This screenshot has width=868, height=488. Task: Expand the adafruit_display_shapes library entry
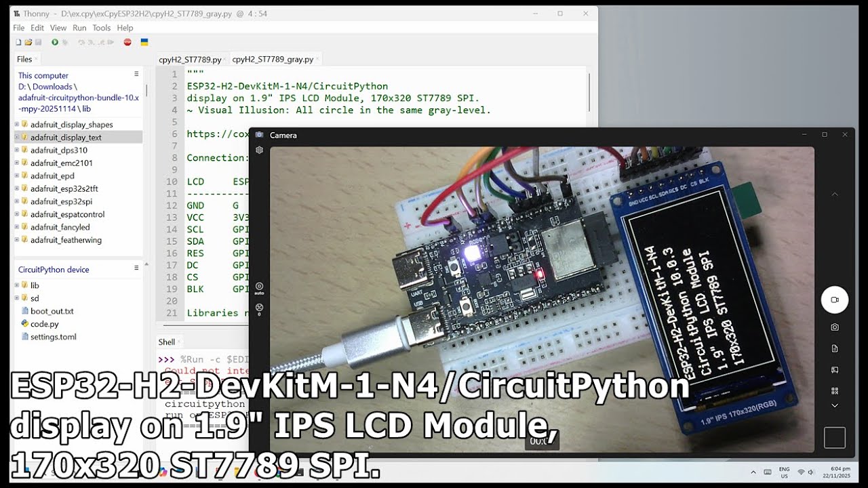tap(16, 124)
